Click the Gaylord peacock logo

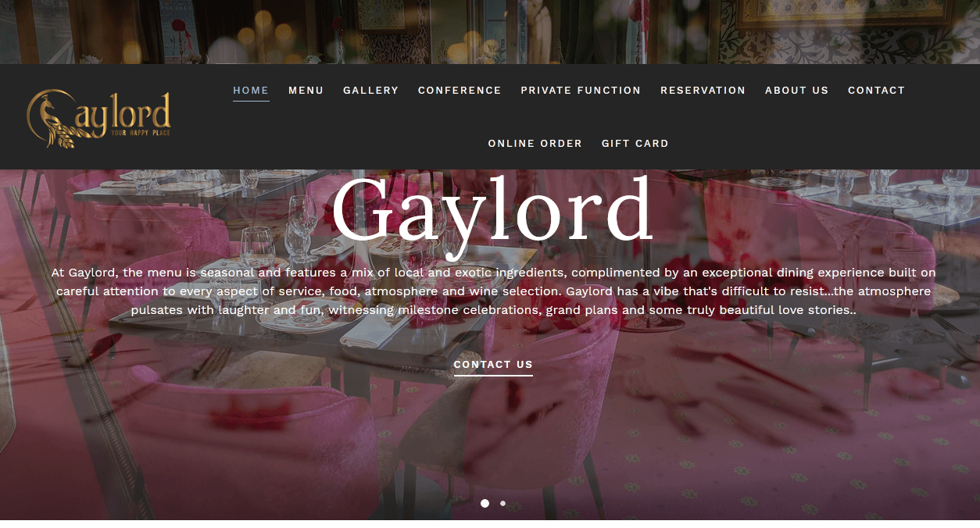click(x=98, y=119)
